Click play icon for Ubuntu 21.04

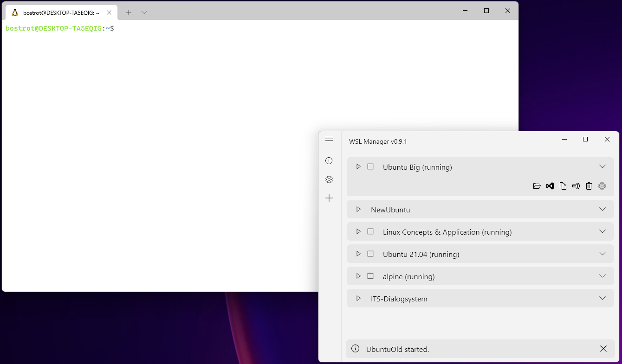point(358,254)
